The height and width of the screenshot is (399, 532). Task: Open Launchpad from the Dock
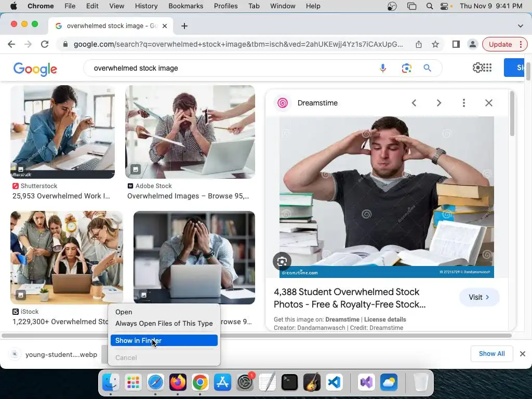point(133,382)
